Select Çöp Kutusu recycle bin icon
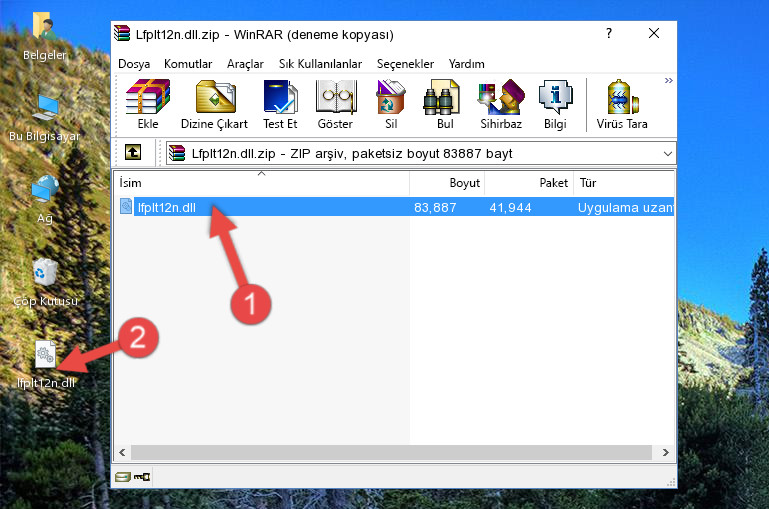This screenshot has width=769, height=509. coord(45,283)
